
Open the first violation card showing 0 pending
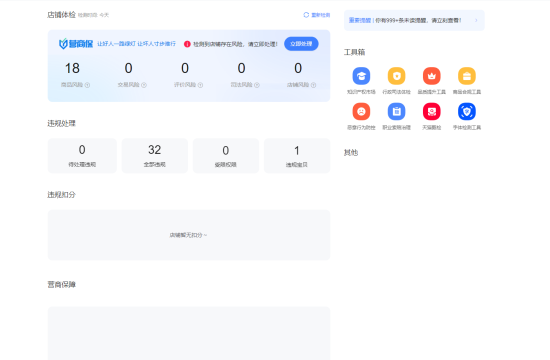tap(82, 155)
